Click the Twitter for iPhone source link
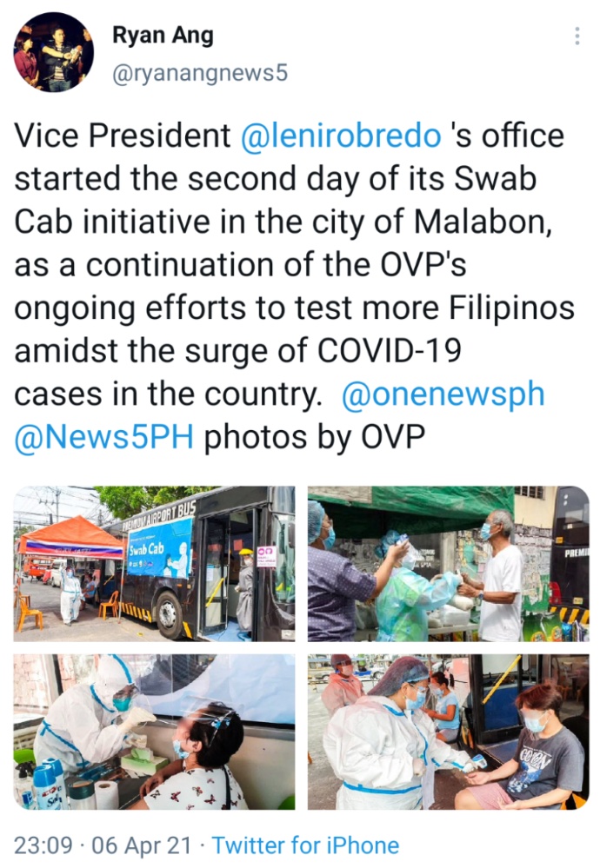Image resolution: width=600 pixels, height=868 pixels. coord(305,845)
